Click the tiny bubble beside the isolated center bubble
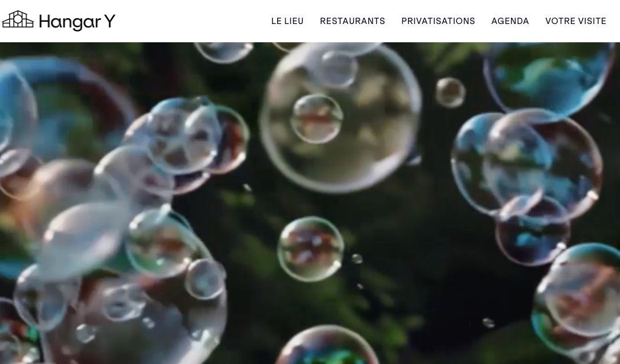Image resolution: width=620 pixels, height=364 pixels. (x=357, y=259)
